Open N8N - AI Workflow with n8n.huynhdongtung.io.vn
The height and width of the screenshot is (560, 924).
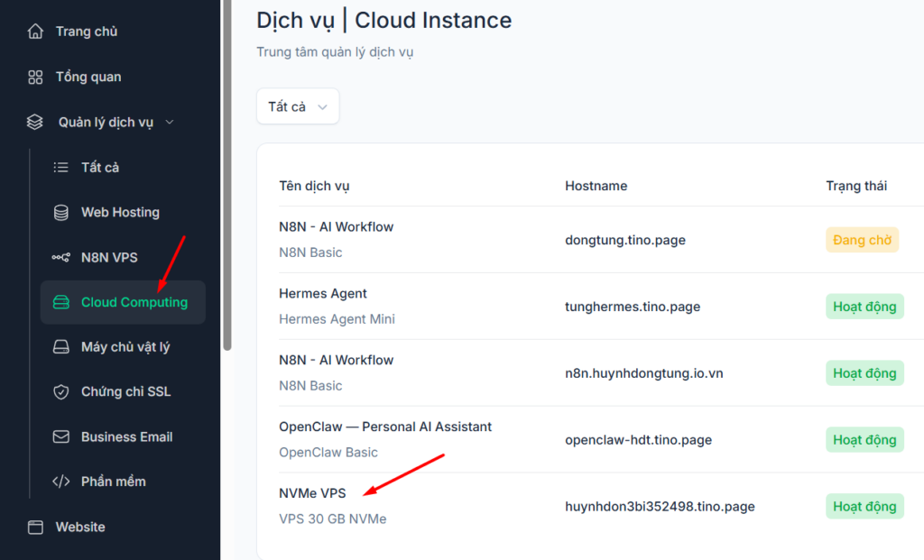[336, 360]
